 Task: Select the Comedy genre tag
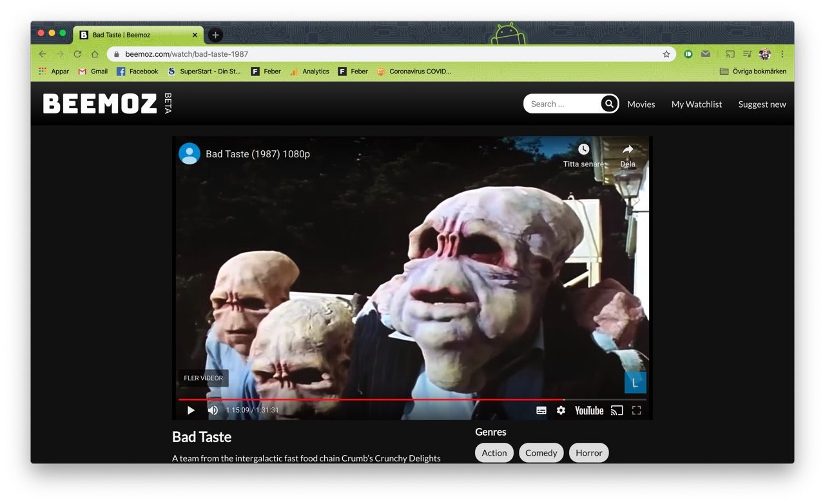pos(541,453)
